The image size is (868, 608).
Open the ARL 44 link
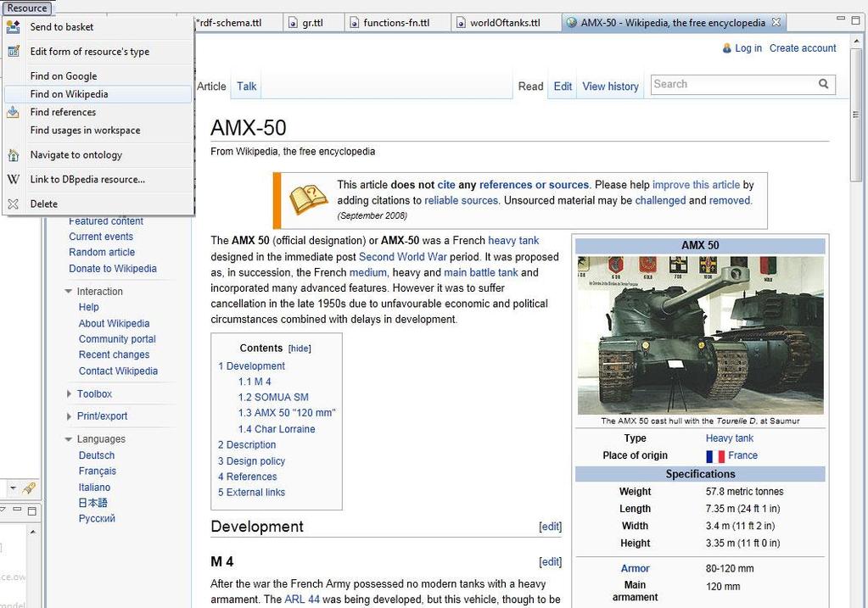302,600
